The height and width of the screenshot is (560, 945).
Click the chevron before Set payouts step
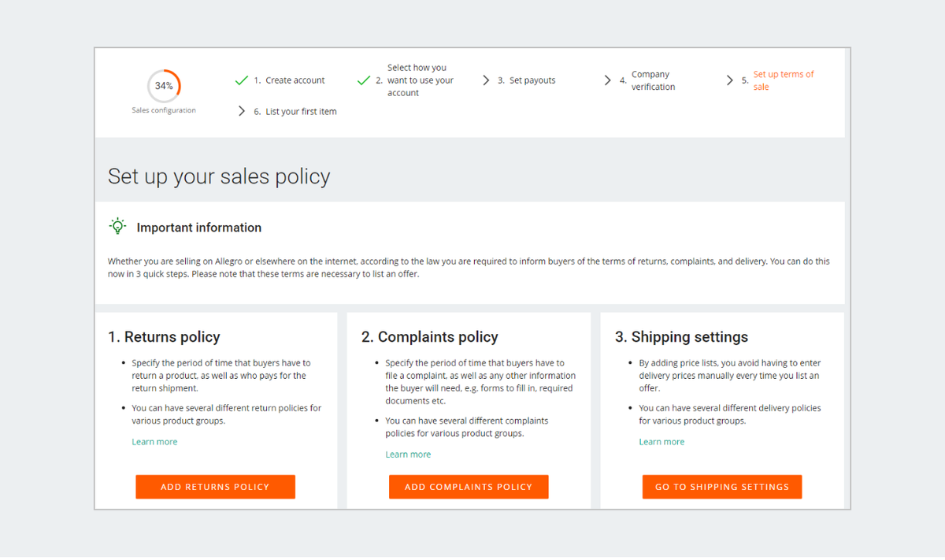tap(486, 80)
